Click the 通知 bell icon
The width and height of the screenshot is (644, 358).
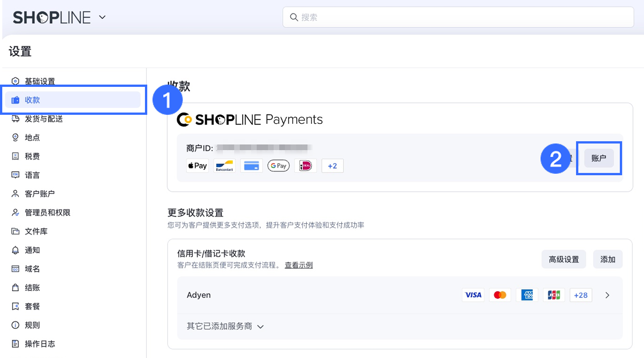15,250
